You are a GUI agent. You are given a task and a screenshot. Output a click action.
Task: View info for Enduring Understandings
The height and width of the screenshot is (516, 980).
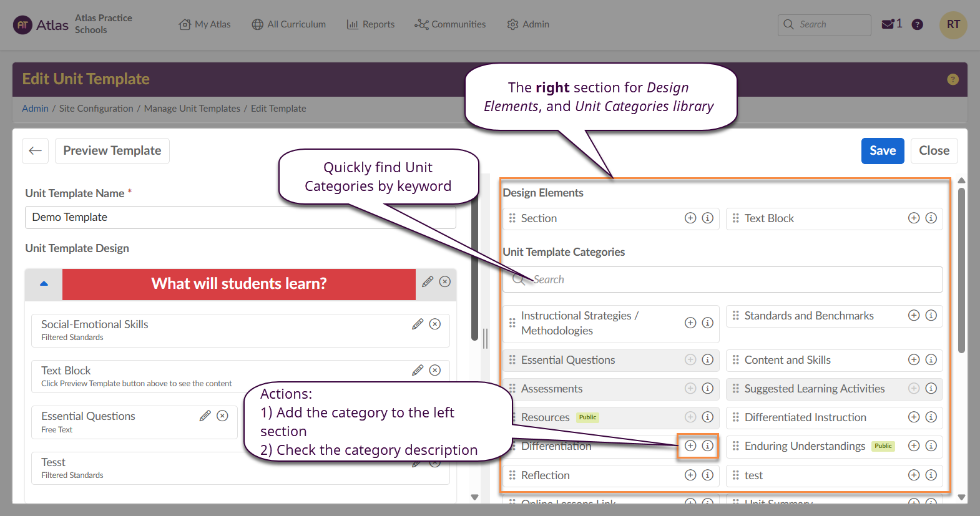(931, 446)
